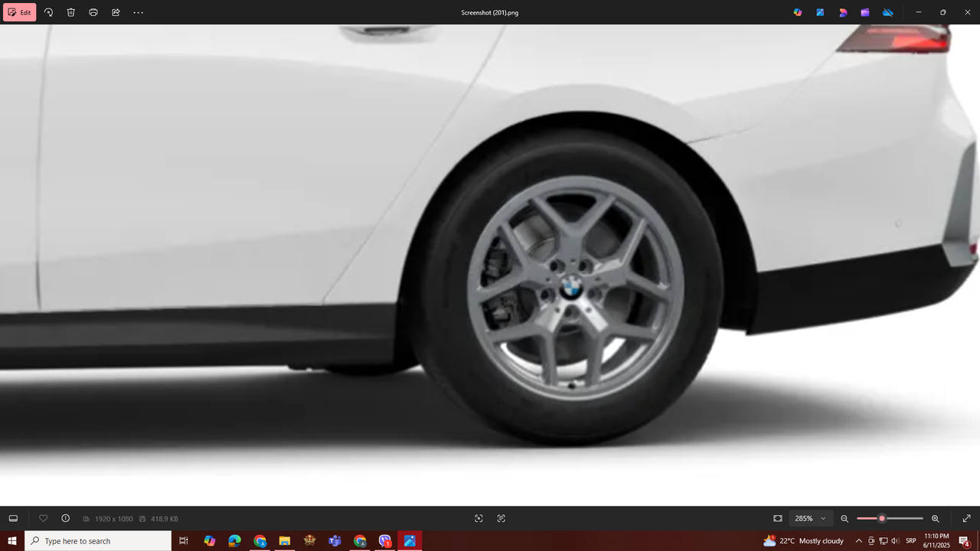The height and width of the screenshot is (551, 980).
Task: Open Microsoft Teams from the taskbar
Action: pyautogui.click(x=335, y=541)
